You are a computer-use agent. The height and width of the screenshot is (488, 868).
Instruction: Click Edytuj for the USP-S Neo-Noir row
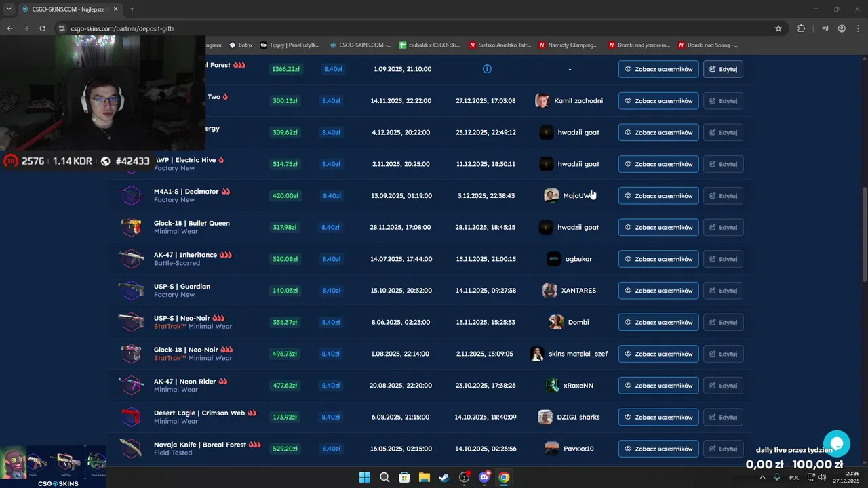(723, 322)
